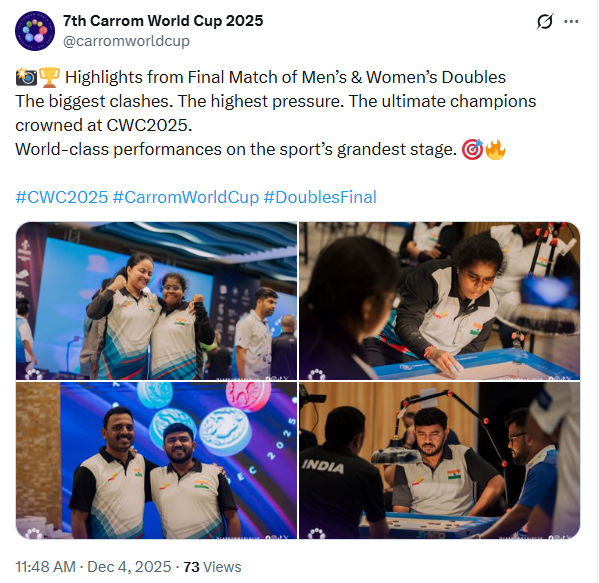599x583 pixels.
Task: Open photo of two women celebrating
Action: coord(156,301)
